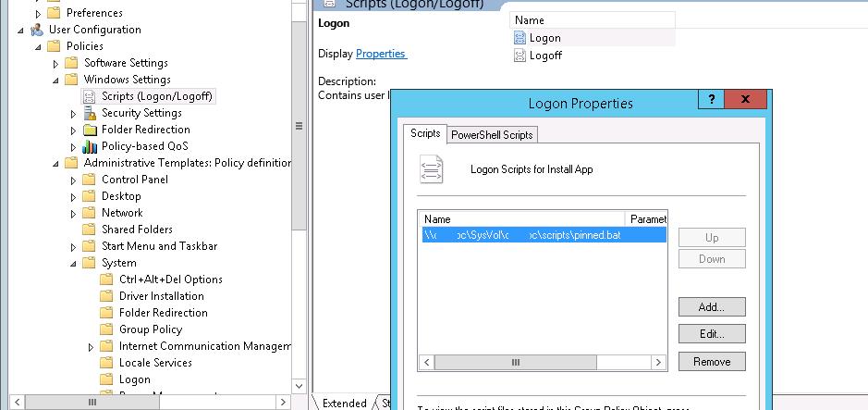The height and width of the screenshot is (410, 868).
Task: Expand the Control Panel tree node
Action: (x=74, y=180)
